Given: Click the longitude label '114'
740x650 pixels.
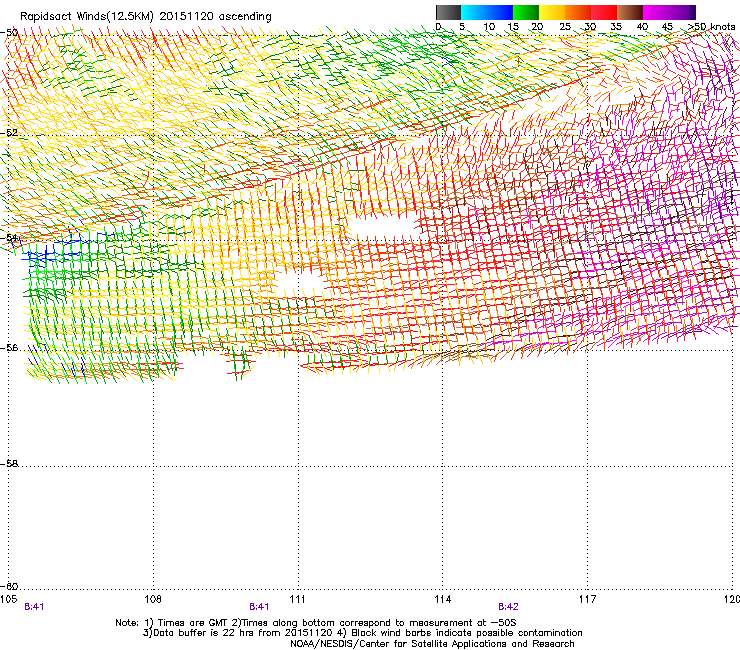Looking at the screenshot, I should click(442, 599).
